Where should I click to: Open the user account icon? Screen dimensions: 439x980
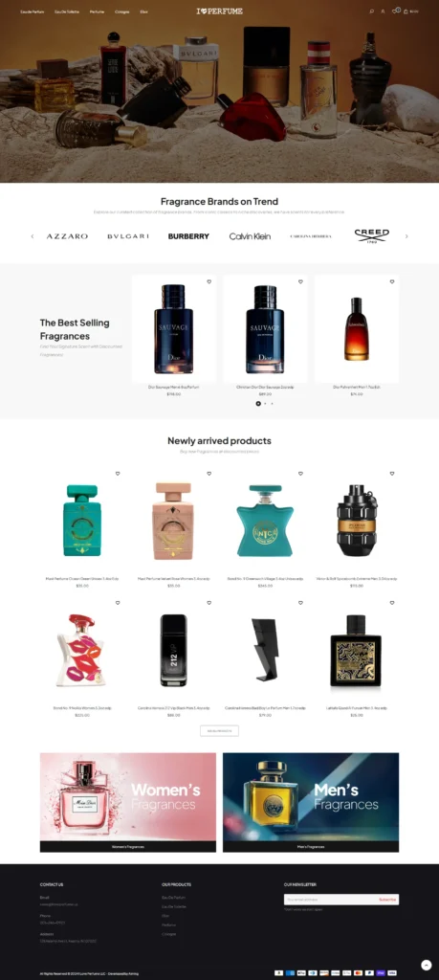coord(383,11)
